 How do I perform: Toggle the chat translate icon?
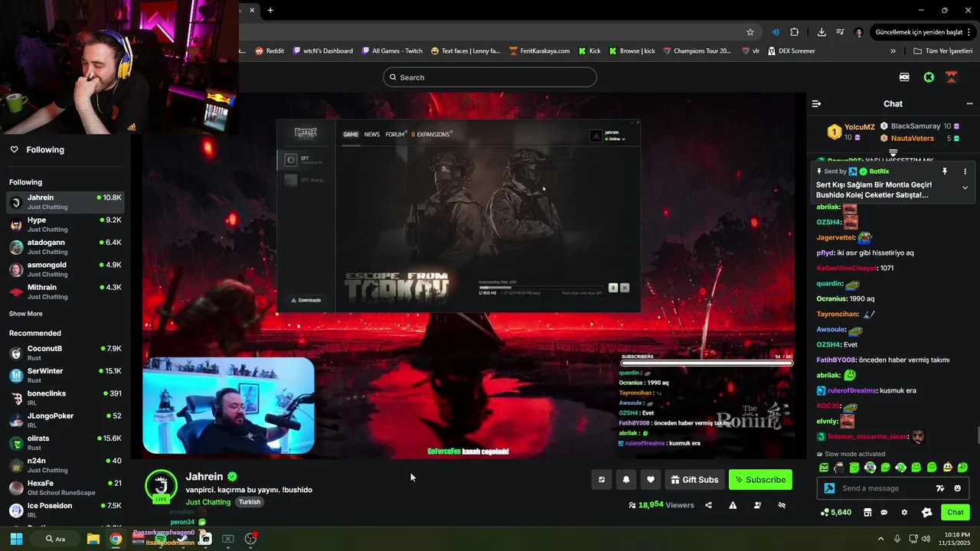(x=940, y=488)
